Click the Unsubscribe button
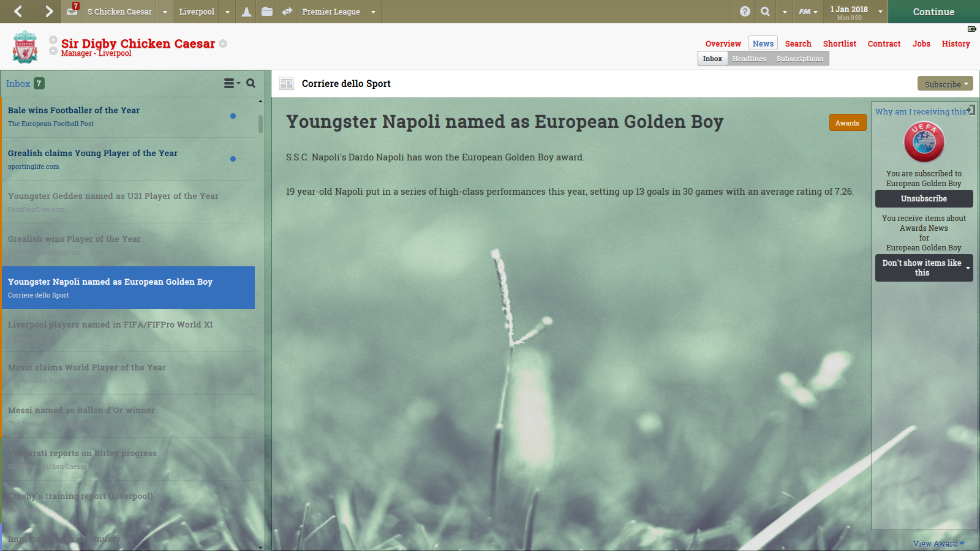Viewport: 980px width, 551px height. pyautogui.click(x=924, y=198)
